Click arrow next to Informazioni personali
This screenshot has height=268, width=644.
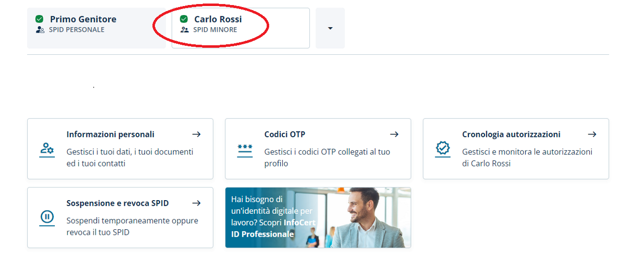197,134
